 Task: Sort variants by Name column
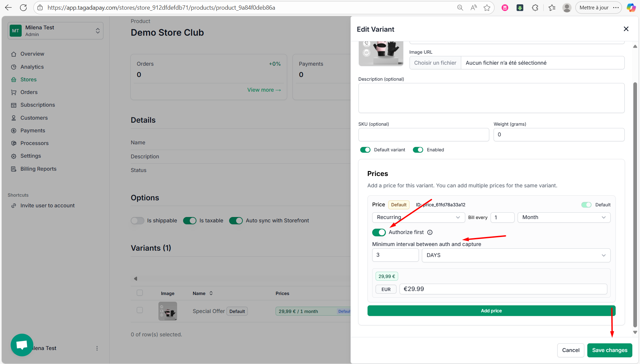(x=203, y=293)
